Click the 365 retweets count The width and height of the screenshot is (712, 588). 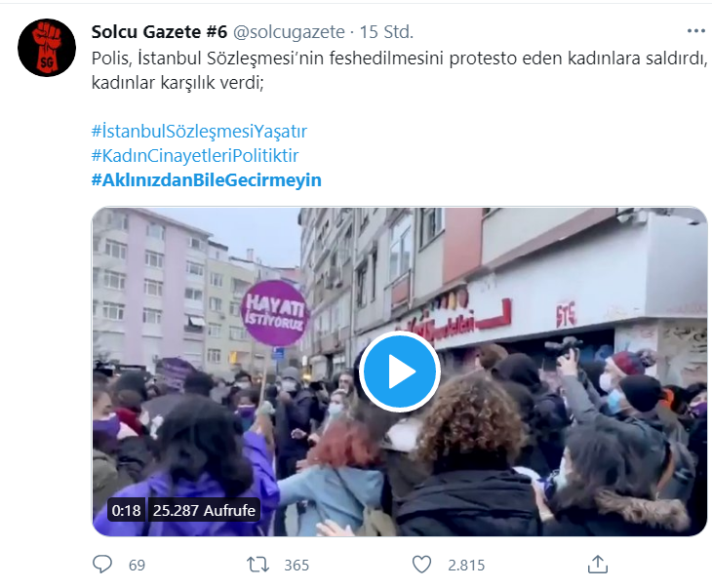click(x=297, y=565)
